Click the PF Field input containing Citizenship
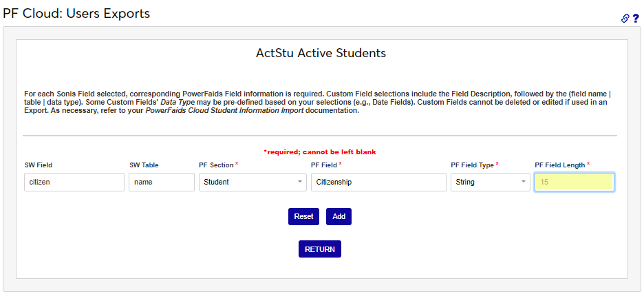 pos(378,182)
